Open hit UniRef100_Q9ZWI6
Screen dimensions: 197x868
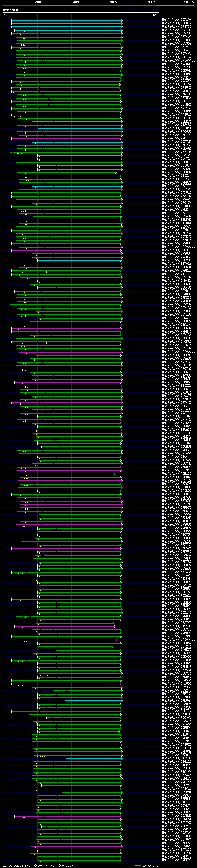click(x=177, y=393)
